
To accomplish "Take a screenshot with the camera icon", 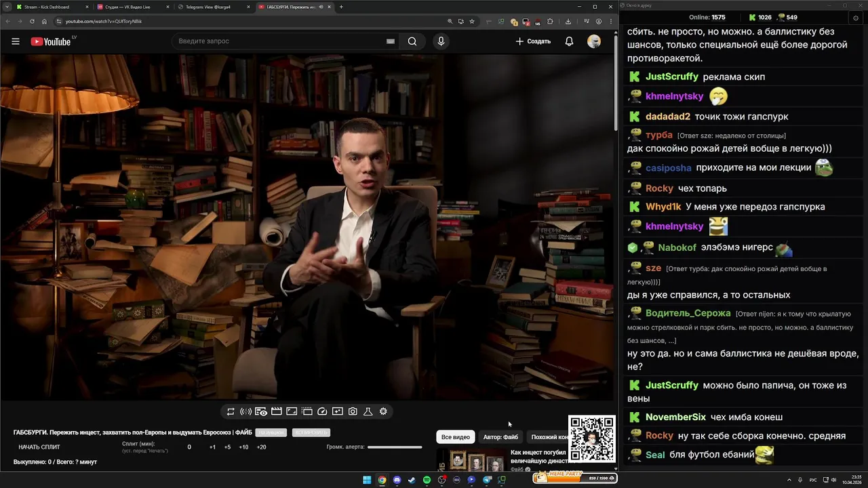I will (353, 411).
